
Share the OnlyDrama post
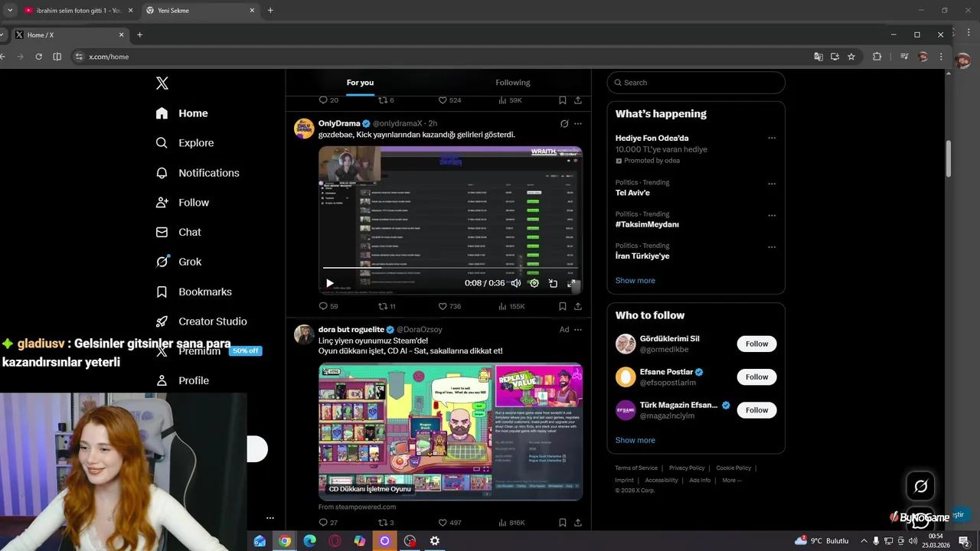point(578,306)
